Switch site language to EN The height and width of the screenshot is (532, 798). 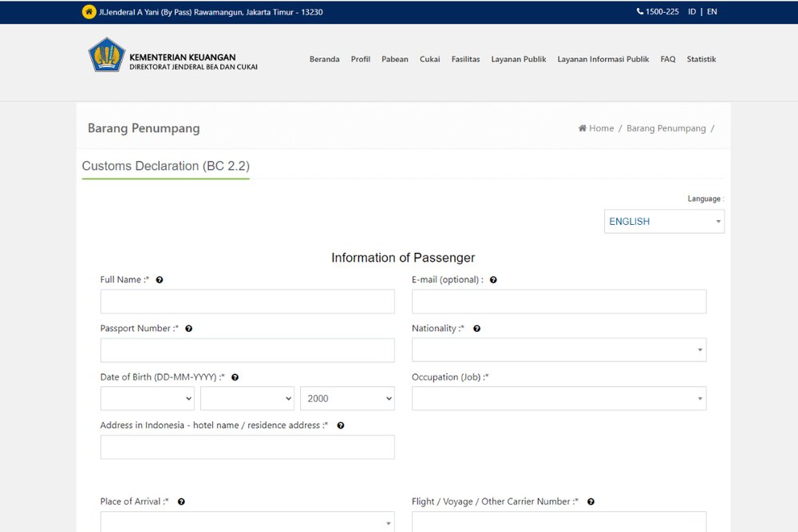point(712,12)
